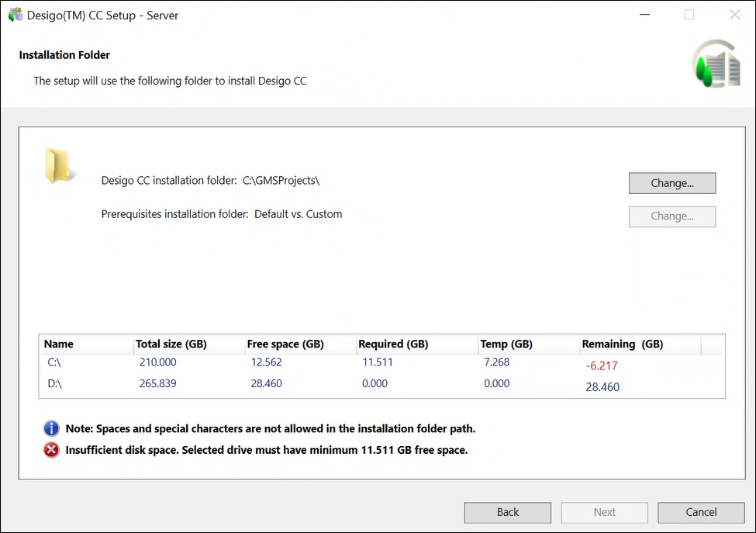
Task: Click the Remaining (GB) column header
Action: 622,344
